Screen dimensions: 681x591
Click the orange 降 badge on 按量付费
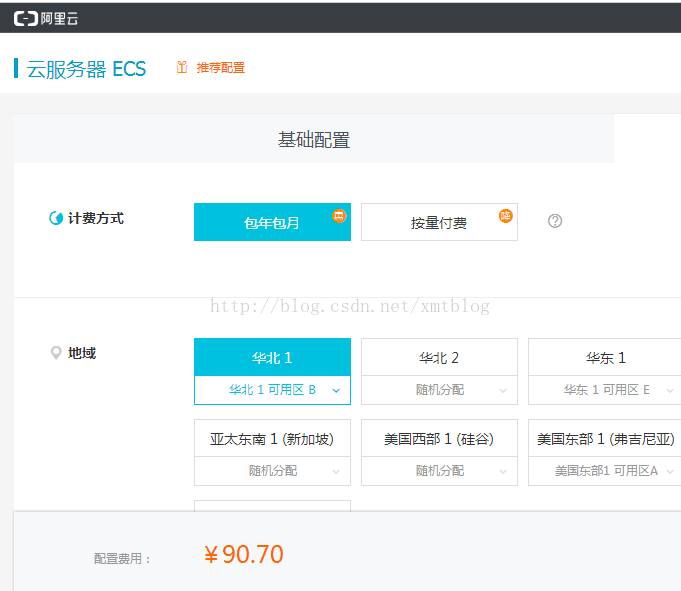click(506, 216)
